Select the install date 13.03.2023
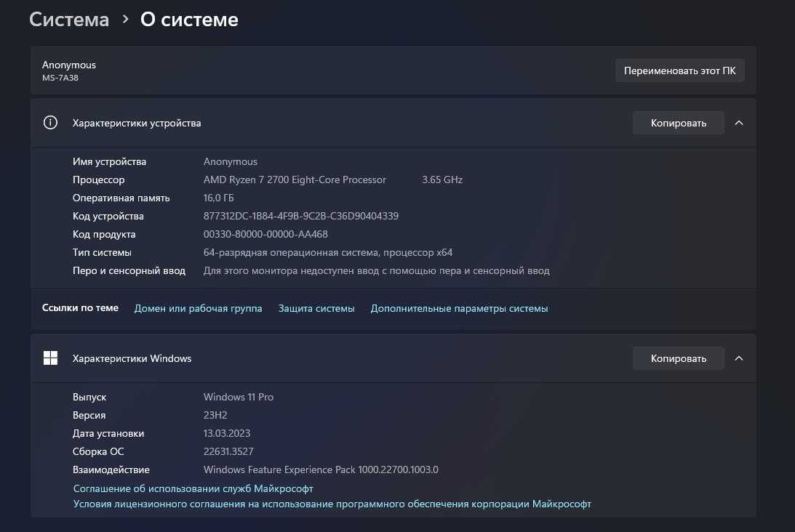Image resolution: width=795 pixels, height=532 pixels. point(227,433)
